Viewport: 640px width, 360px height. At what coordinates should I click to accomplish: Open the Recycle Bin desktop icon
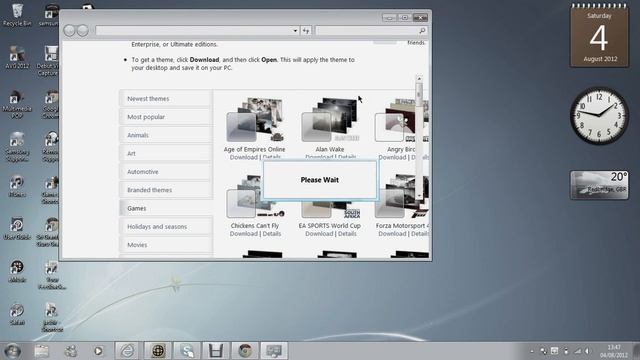click(17, 15)
